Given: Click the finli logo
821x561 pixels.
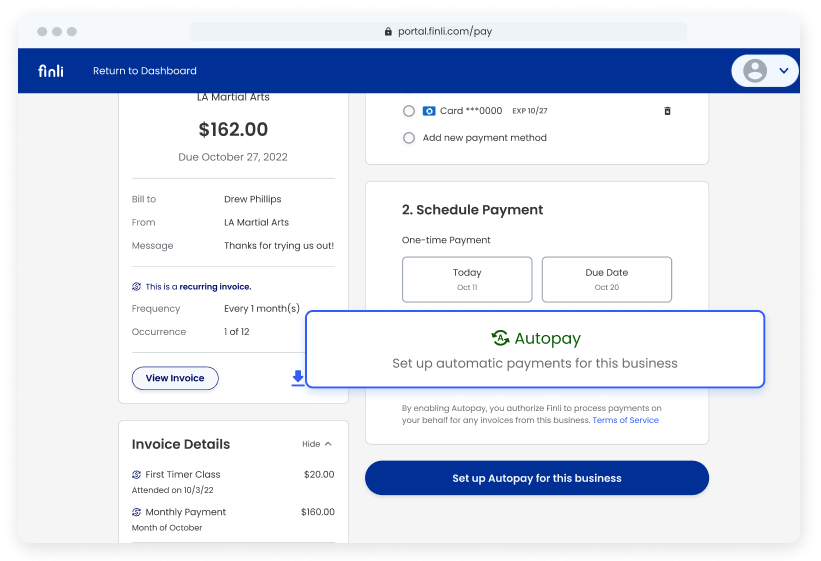Looking at the screenshot, I should click(51, 71).
